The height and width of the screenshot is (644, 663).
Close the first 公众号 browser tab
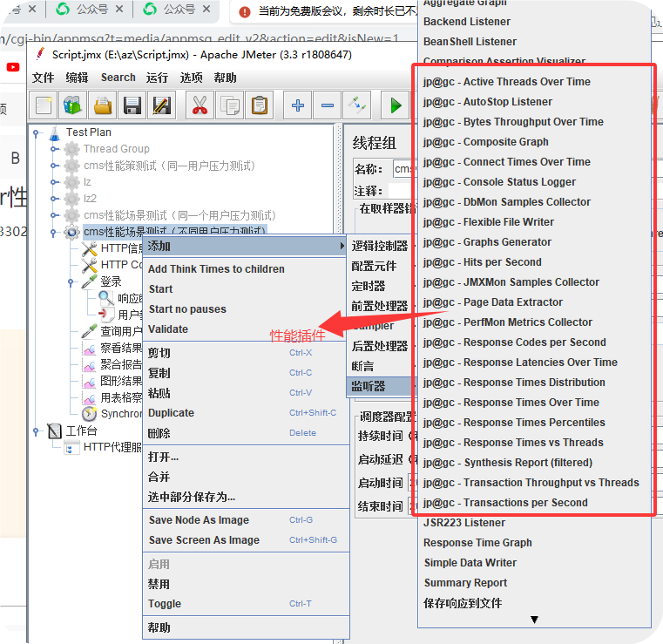[119, 9]
